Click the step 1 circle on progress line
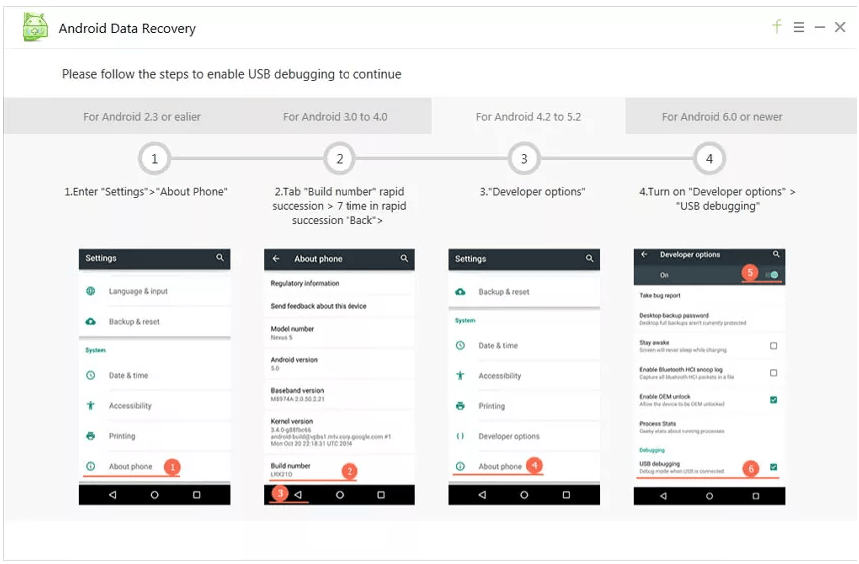 [154, 159]
